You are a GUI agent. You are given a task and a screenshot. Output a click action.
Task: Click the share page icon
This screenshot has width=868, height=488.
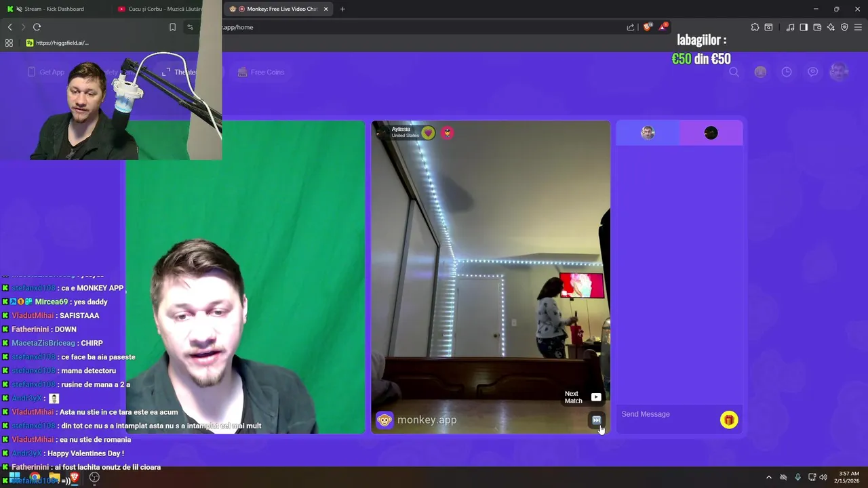(631, 27)
